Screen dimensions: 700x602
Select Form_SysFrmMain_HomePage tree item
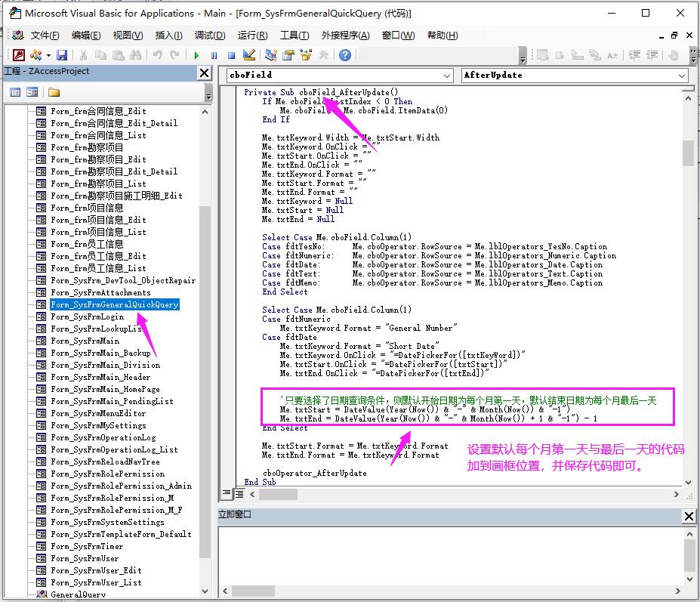click(x=106, y=389)
